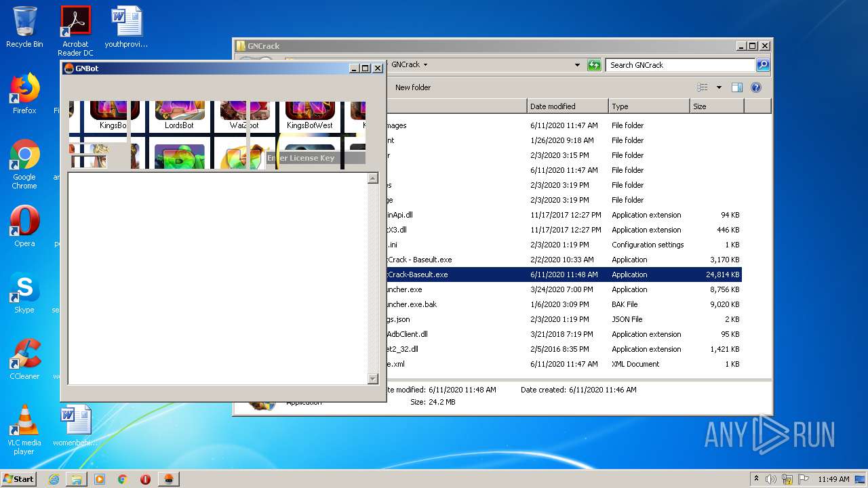The height and width of the screenshot is (488, 868).
Task: Open Windows Media Player from taskbar
Action: [100, 479]
